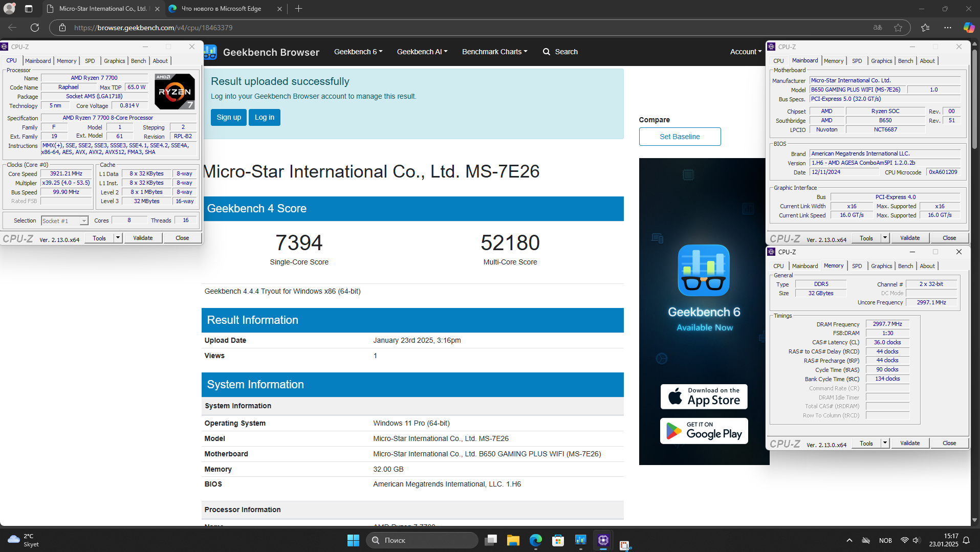Image resolution: width=980 pixels, height=552 pixels.
Task: Click the 'Geekbench Browser' title link
Action: [x=271, y=52]
